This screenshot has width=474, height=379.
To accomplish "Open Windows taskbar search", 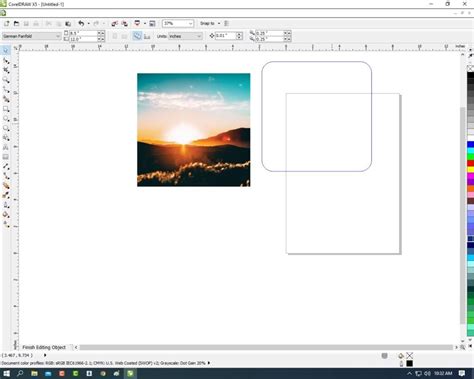I will [20, 373].
